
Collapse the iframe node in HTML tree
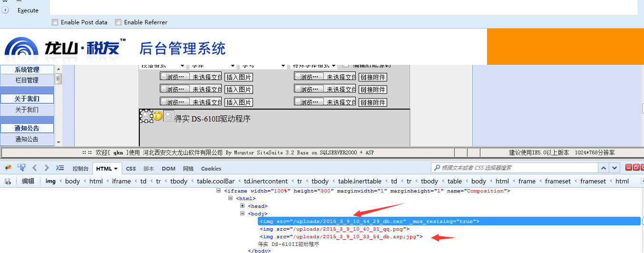(218, 191)
